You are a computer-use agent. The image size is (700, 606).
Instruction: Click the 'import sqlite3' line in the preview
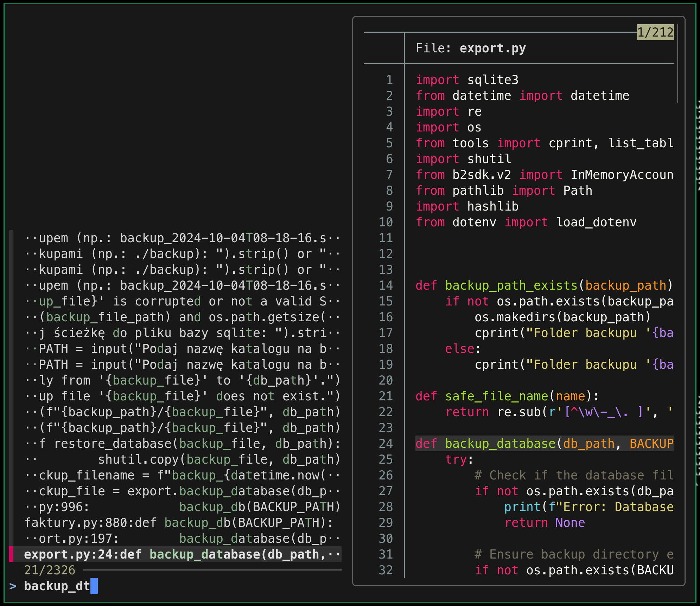point(467,80)
